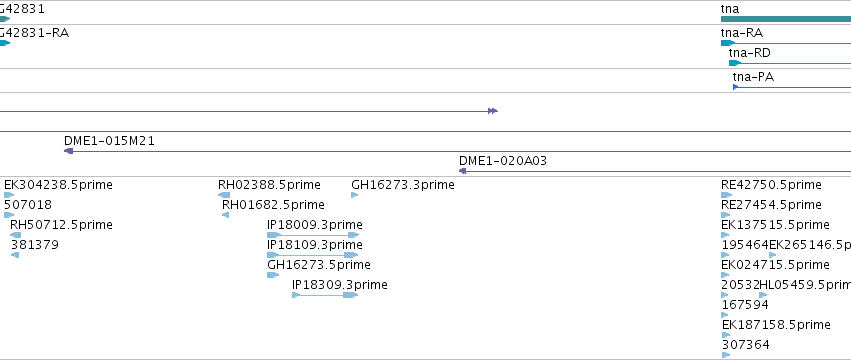
Task: Click the 307364 EST label
Action: coord(745,345)
